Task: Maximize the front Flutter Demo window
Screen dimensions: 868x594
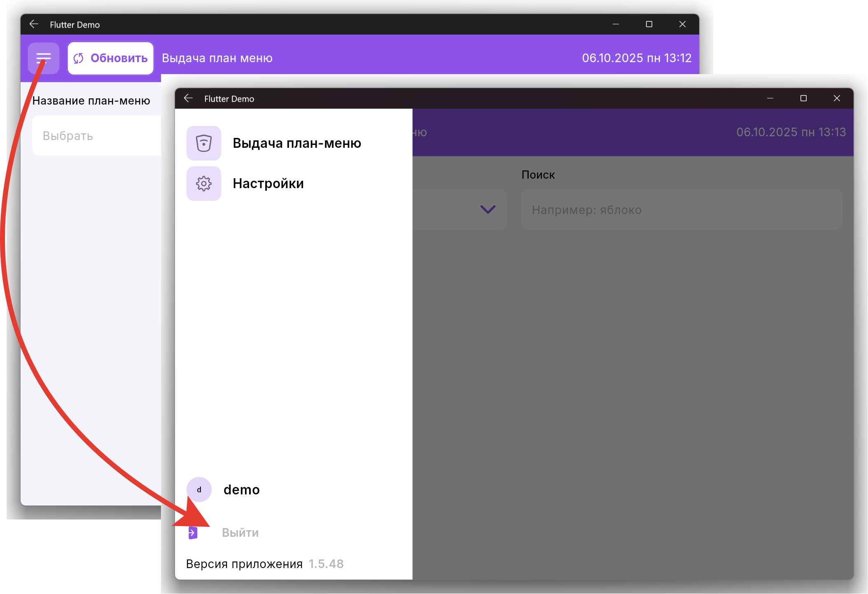Action: coord(803,98)
